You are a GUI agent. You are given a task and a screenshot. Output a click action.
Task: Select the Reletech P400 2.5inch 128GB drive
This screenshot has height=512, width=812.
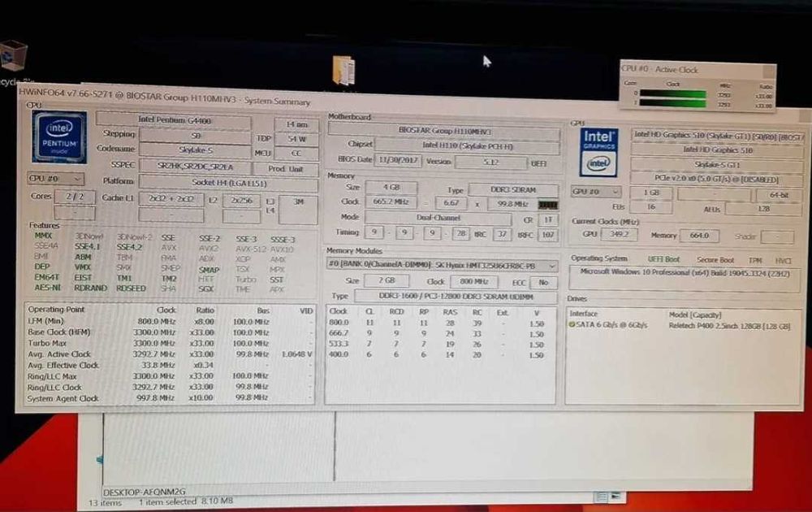[x=729, y=326]
